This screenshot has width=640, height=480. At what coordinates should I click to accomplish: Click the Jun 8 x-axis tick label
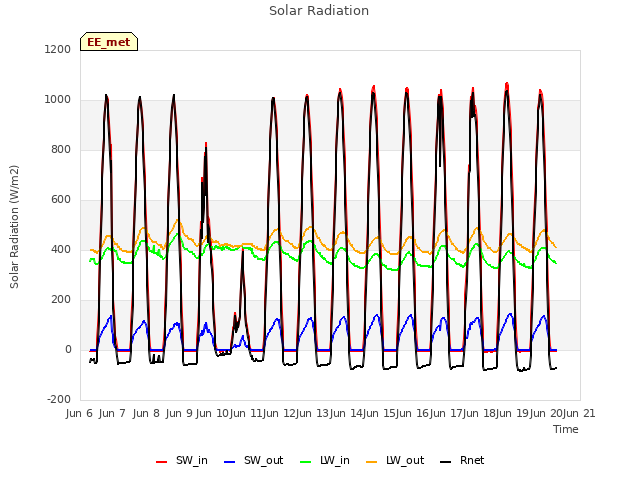point(146,413)
